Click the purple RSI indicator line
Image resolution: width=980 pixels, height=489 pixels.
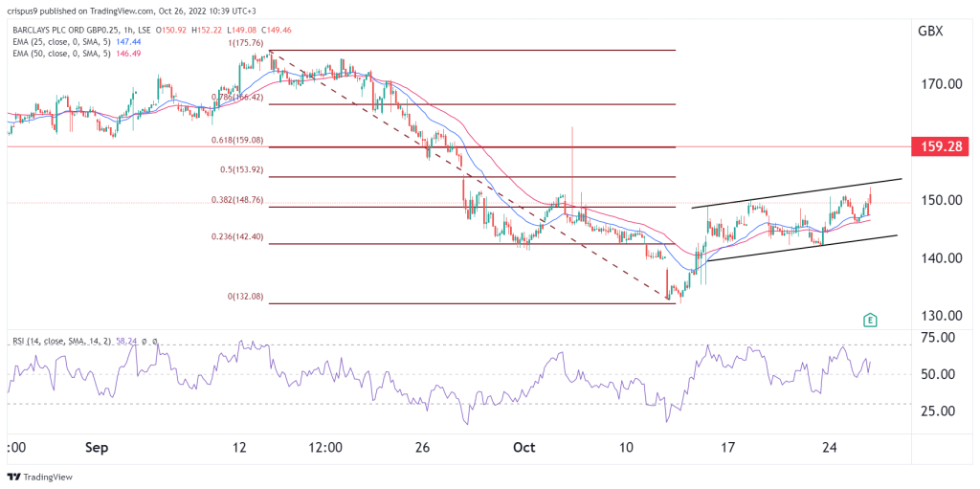(437, 382)
